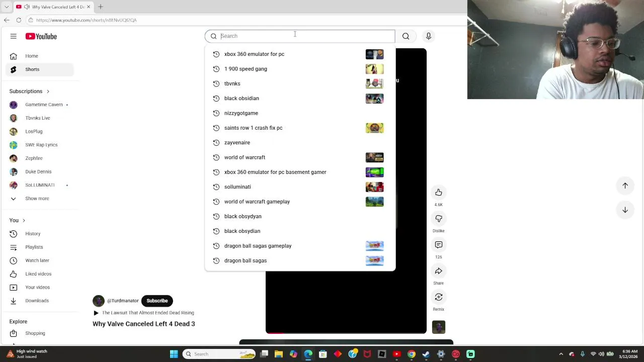Open File Explorer from the taskbar

click(279, 354)
